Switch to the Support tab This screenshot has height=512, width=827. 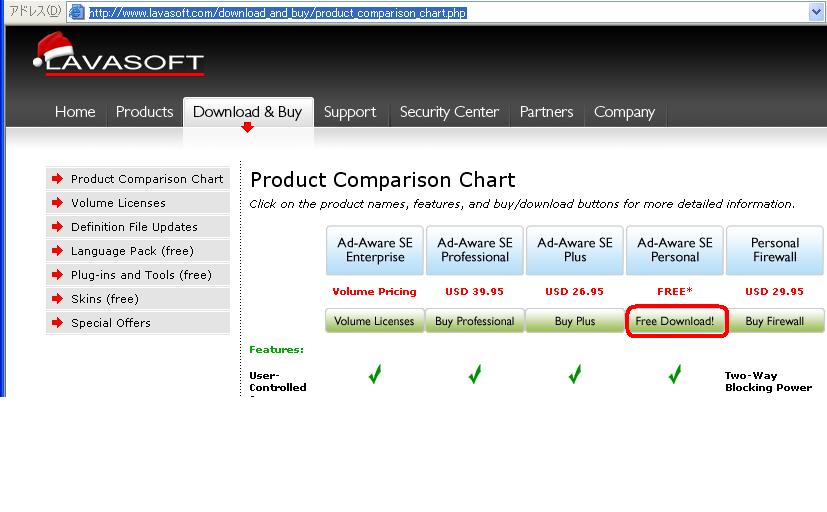350,112
